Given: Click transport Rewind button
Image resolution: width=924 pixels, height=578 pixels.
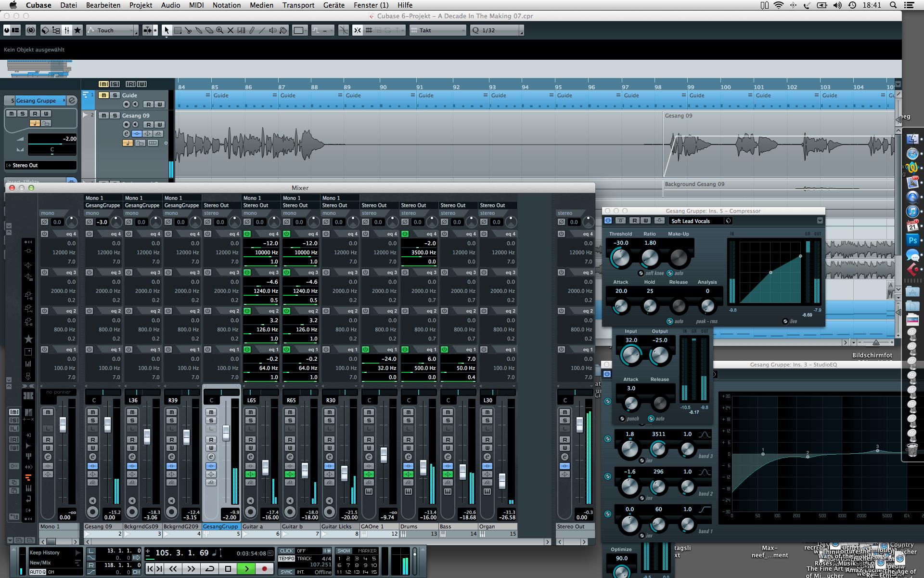Looking at the screenshot, I should (x=173, y=569).
